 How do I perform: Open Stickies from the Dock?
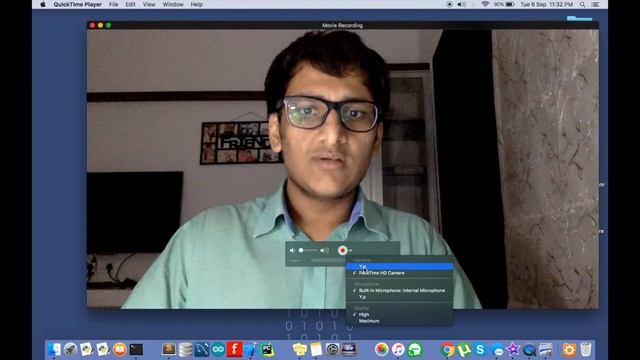[300, 350]
